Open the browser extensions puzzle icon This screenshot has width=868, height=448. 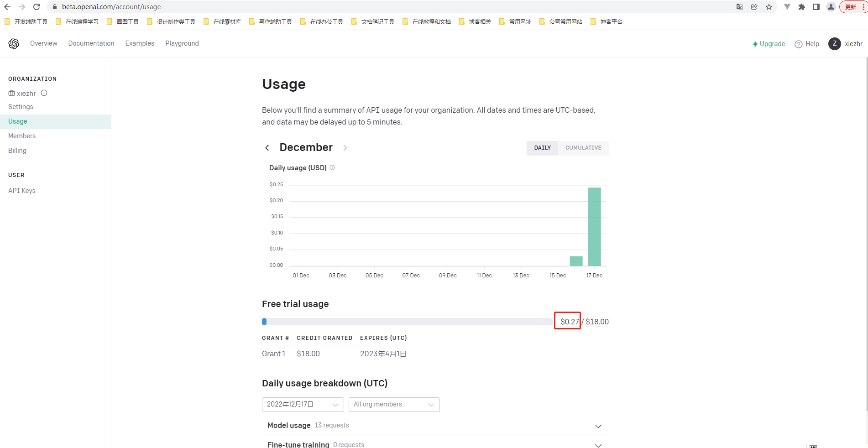pyautogui.click(x=801, y=7)
